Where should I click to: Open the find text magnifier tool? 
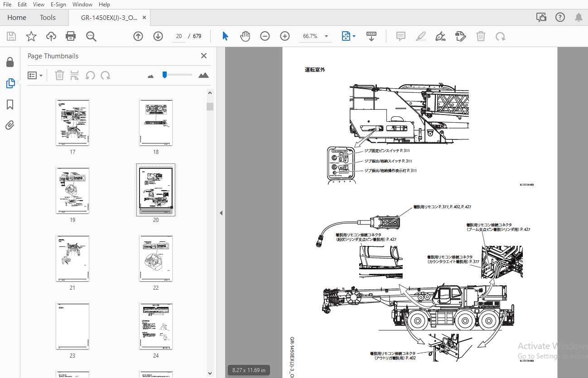(x=92, y=36)
